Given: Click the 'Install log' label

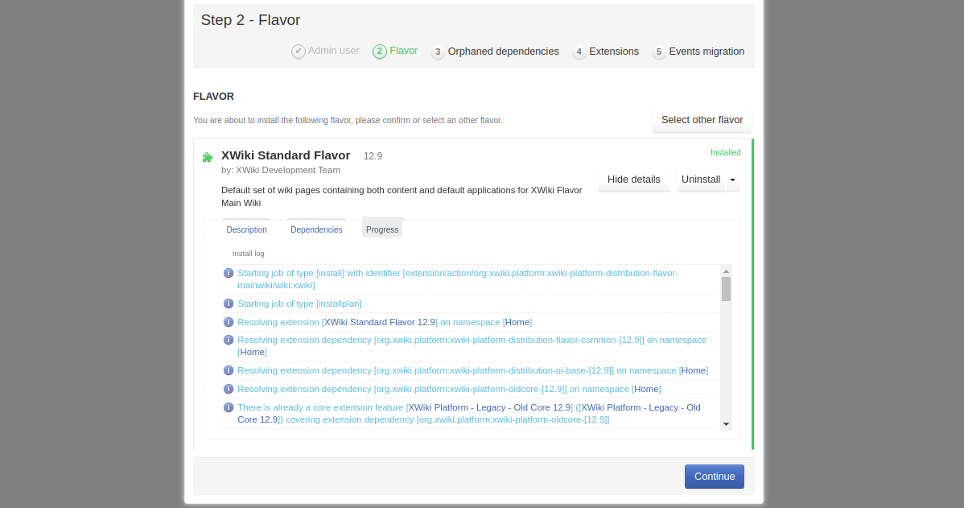Looking at the screenshot, I should pyautogui.click(x=248, y=253).
